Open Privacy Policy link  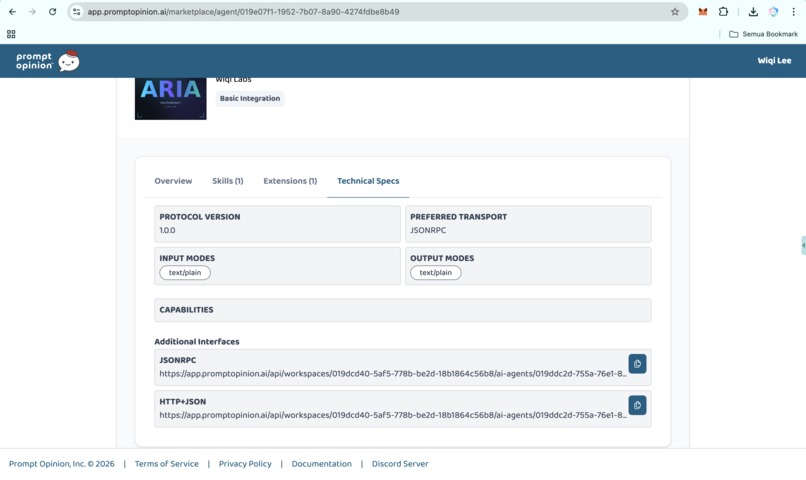245,464
